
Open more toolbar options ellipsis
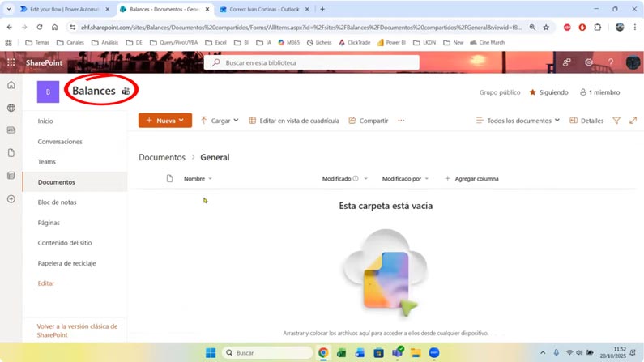(401, 120)
